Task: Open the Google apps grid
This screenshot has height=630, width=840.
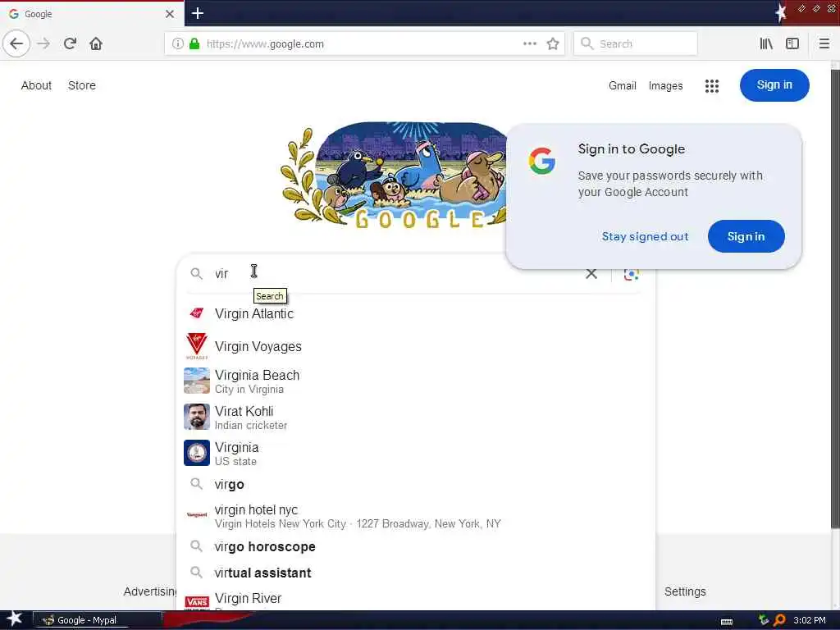Action: point(711,85)
